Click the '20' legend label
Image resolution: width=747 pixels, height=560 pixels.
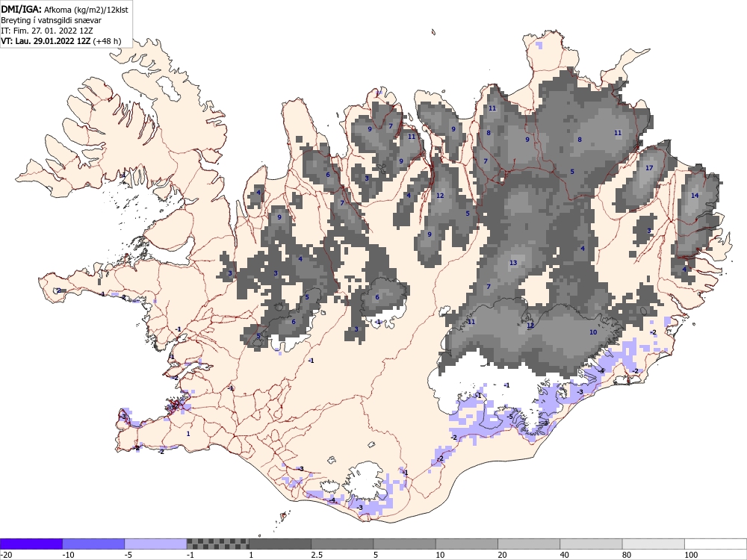coord(502,555)
